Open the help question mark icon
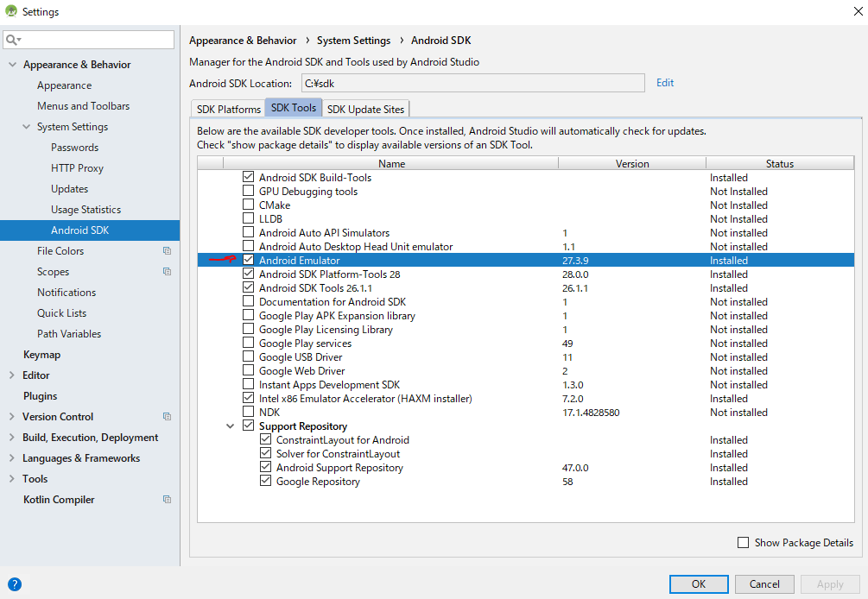The image size is (868, 599). tap(15, 584)
